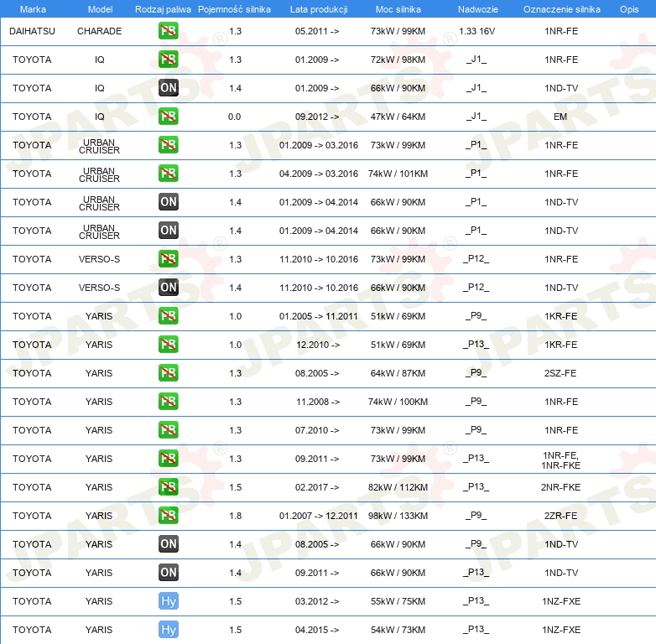Click the petrol icon for Verso-S 1.3

click(x=168, y=259)
